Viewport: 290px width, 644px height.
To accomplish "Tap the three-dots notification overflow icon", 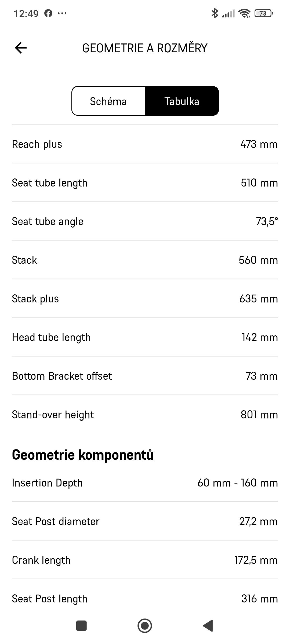I will (62, 13).
